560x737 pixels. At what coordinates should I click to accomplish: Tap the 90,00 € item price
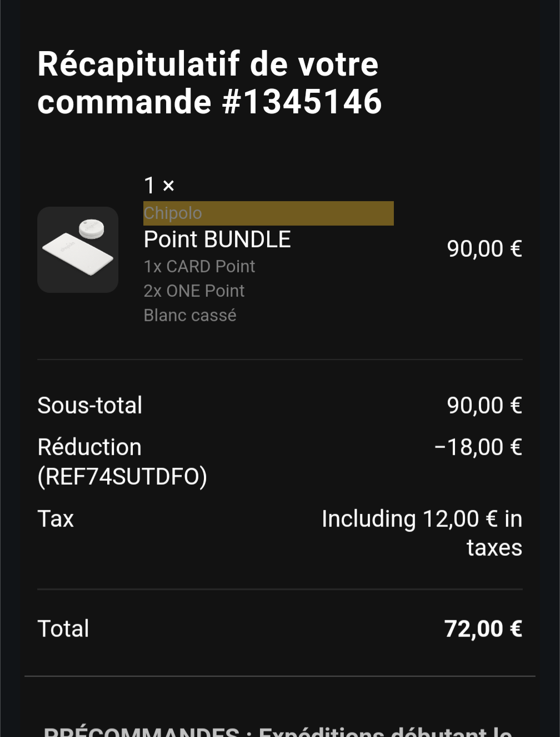coord(484,248)
